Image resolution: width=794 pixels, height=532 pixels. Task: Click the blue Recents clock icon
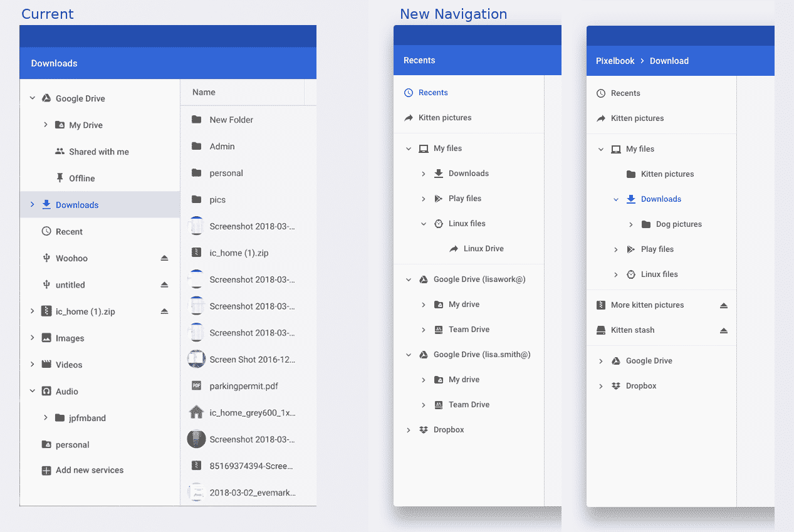click(409, 93)
